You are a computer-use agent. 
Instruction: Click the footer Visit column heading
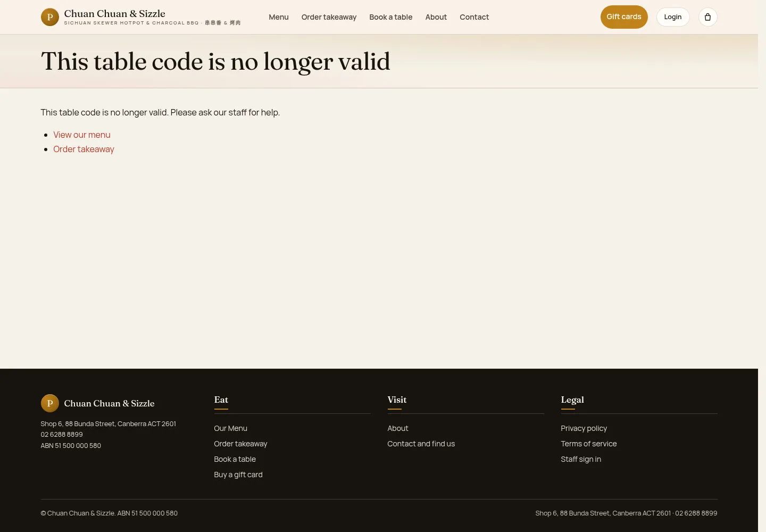tap(397, 400)
